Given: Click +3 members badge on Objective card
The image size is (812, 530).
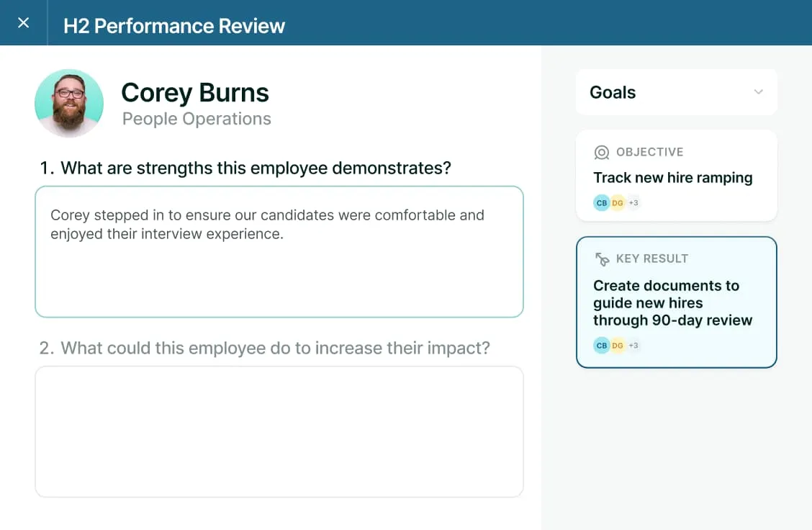Looking at the screenshot, I should coord(633,203).
